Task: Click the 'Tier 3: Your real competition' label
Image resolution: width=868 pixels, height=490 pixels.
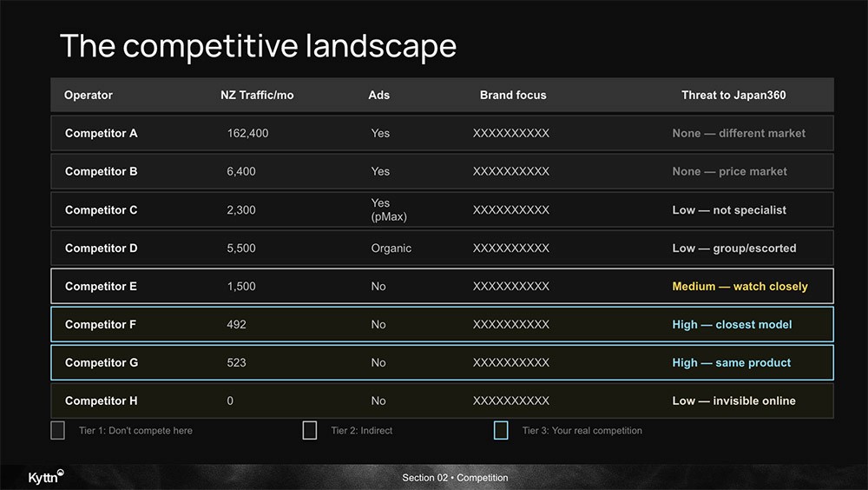Action: pyautogui.click(x=582, y=431)
